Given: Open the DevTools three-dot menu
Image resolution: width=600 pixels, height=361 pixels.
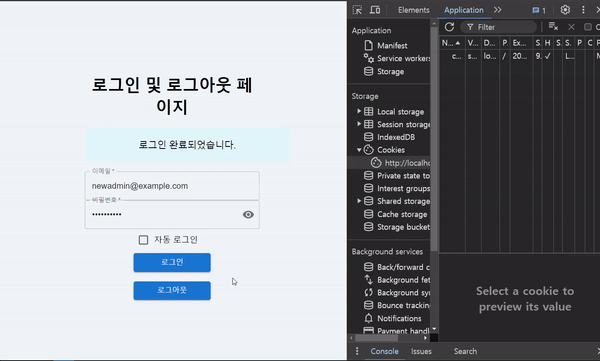Looking at the screenshot, I should pyautogui.click(x=583, y=10).
